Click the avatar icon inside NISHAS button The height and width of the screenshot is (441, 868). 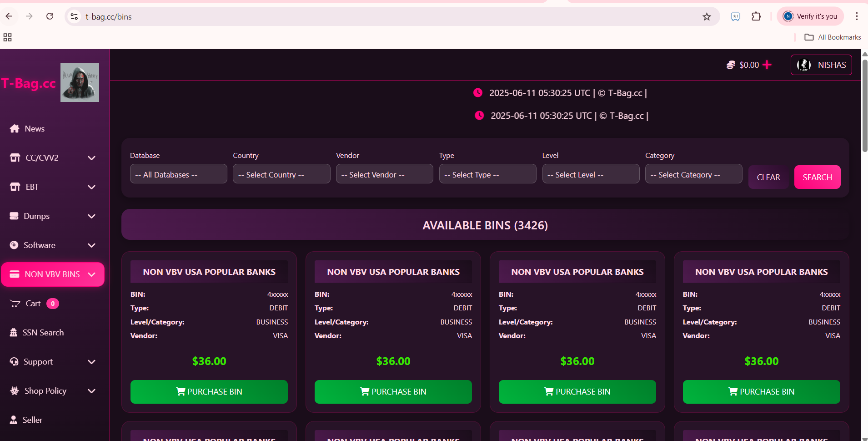click(804, 65)
